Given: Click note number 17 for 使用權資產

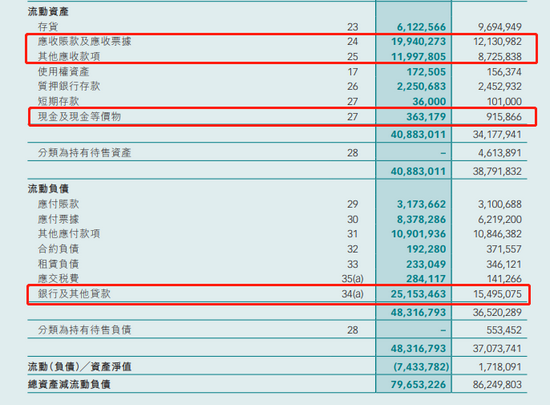Looking at the screenshot, I should coord(353,72).
